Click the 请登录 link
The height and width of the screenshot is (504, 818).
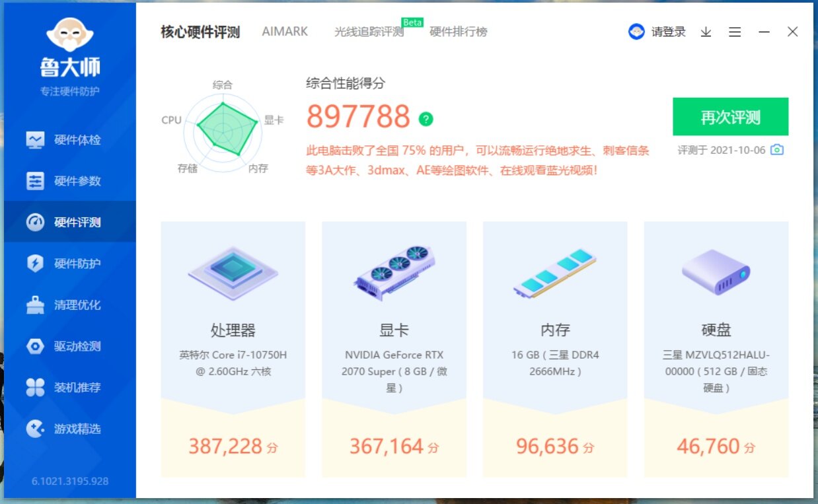pos(669,32)
